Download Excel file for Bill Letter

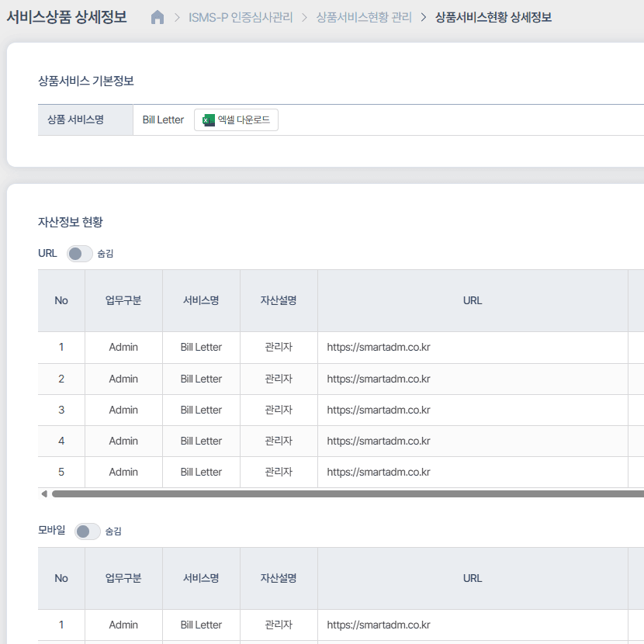[x=236, y=120]
